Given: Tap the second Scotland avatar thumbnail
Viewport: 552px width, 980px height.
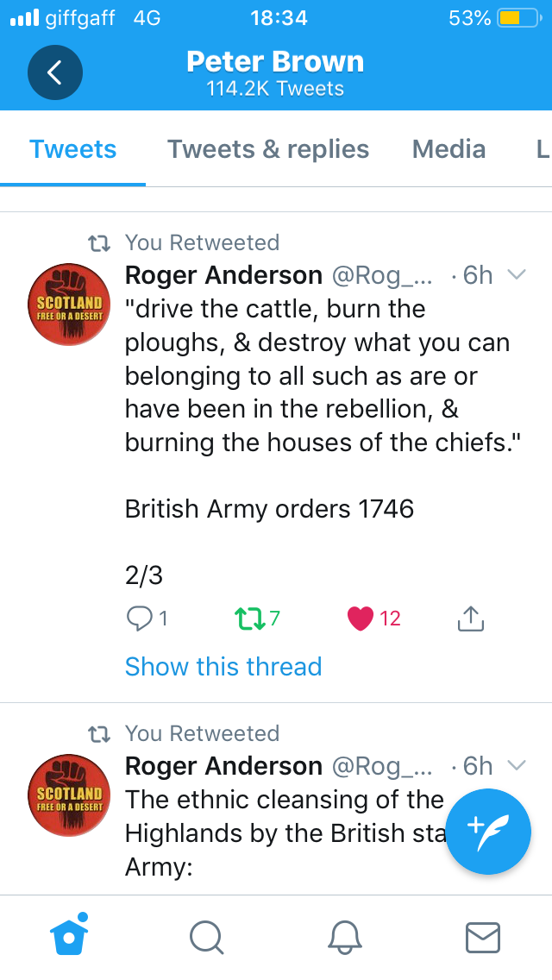Looking at the screenshot, I should pos(69,795).
